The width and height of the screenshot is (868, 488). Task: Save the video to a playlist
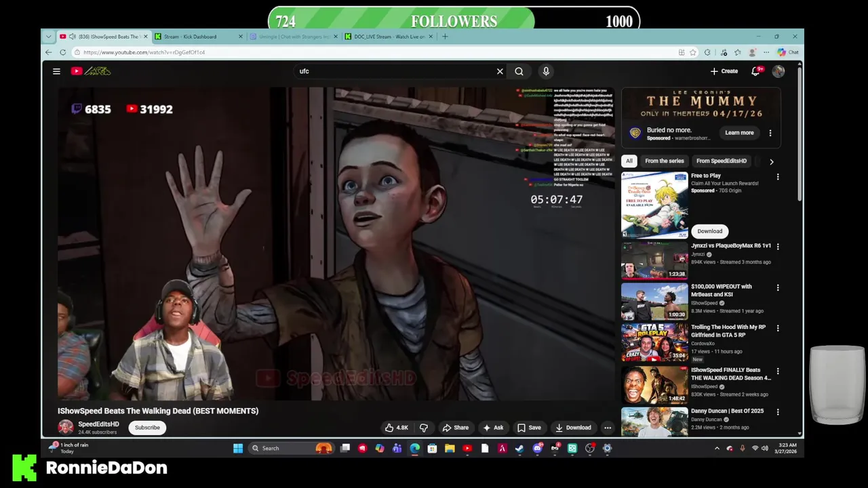[x=529, y=428]
